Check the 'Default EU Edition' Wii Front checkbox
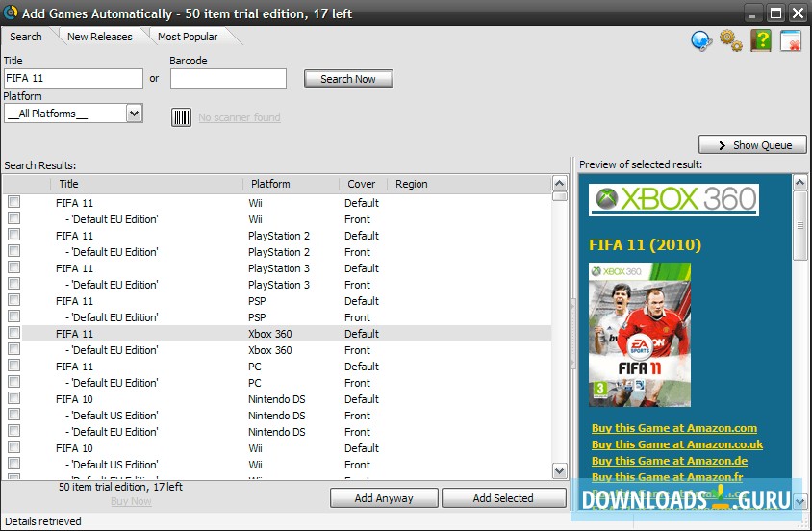Screen dimensions: 812x531 tap(14, 218)
